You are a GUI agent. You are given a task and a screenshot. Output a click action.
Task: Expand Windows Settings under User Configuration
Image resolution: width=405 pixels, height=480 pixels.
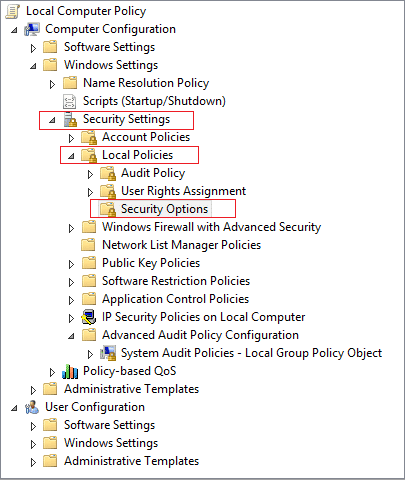pyautogui.click(x=33, y=444)
